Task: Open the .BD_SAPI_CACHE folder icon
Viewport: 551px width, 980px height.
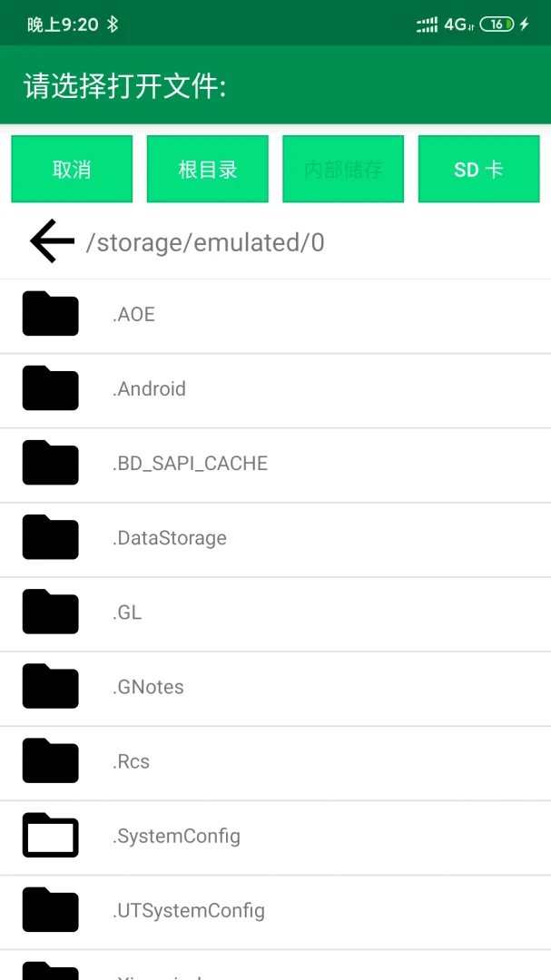Action: tap(51, 463)
